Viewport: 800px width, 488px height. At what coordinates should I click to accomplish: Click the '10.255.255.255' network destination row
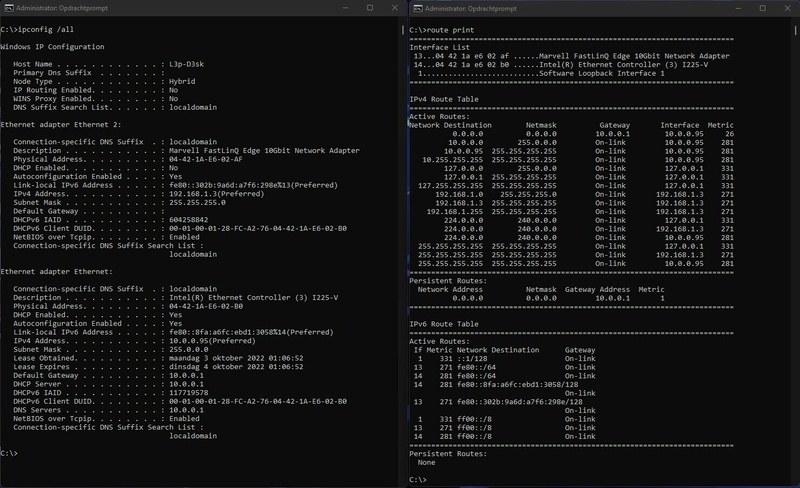(453, 160)
